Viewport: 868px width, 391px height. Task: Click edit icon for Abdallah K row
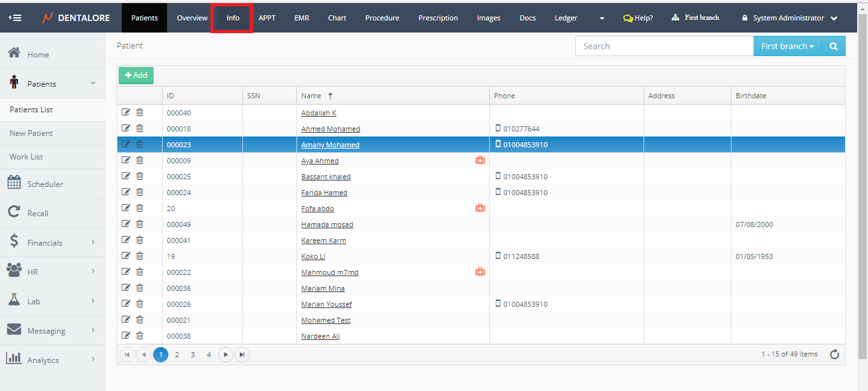[x=126, y=113]
